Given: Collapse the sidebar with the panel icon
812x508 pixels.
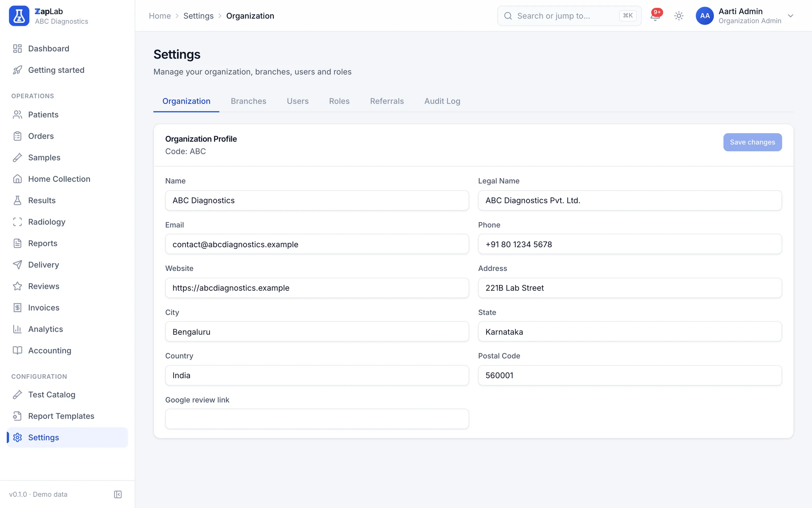Looking at the screenshot, I should [x=118, y=494].
